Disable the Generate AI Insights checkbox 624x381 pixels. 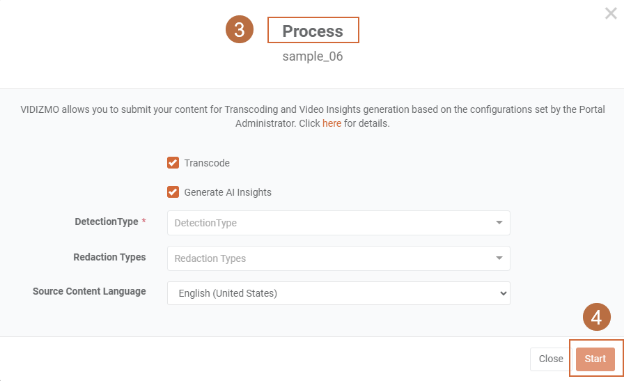173,192
